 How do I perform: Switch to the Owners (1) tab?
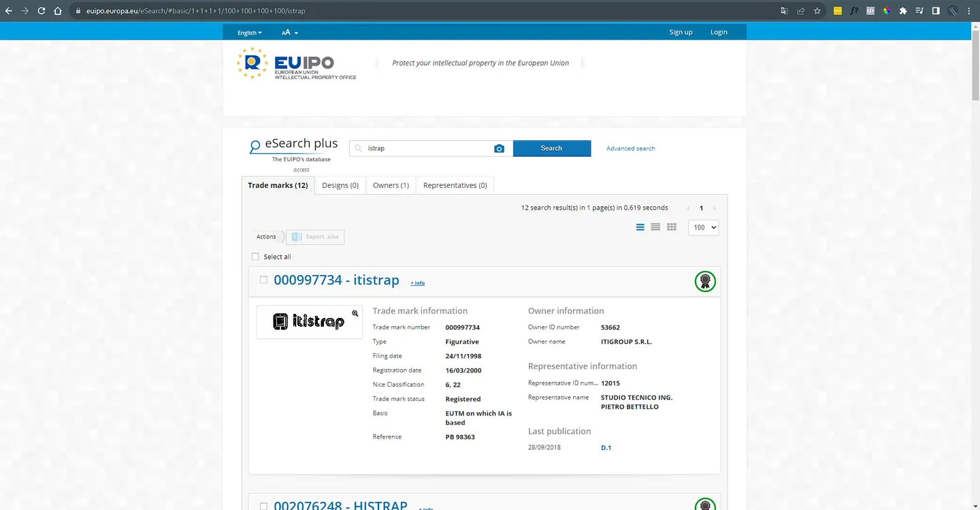[391, 185]
